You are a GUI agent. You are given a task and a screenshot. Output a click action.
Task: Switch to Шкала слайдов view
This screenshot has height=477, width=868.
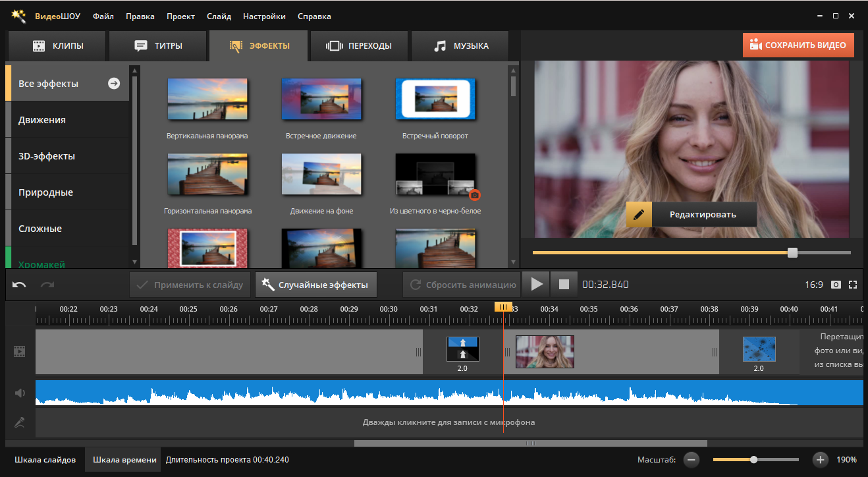pyautogui.click(x=45, y=459)
